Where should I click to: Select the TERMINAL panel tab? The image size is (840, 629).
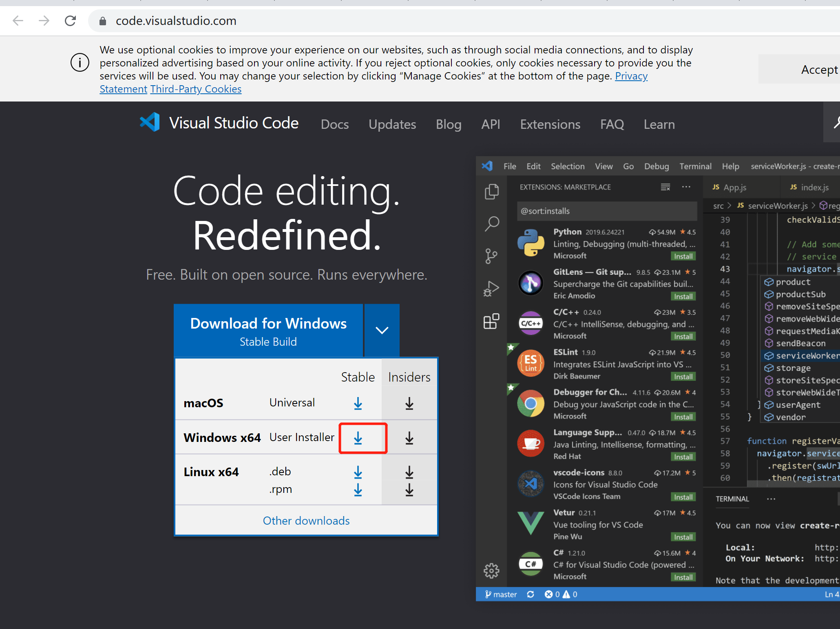coord(732,499)
